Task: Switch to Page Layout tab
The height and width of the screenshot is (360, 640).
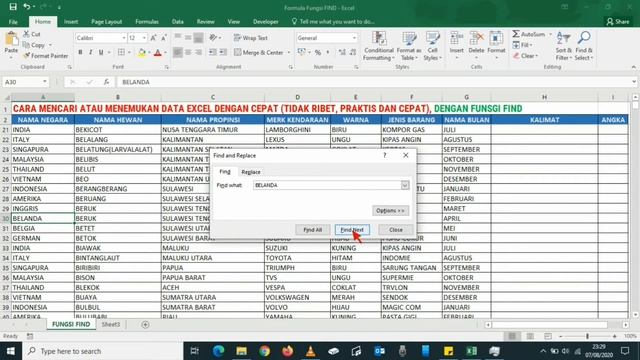Action: [107, 22]
